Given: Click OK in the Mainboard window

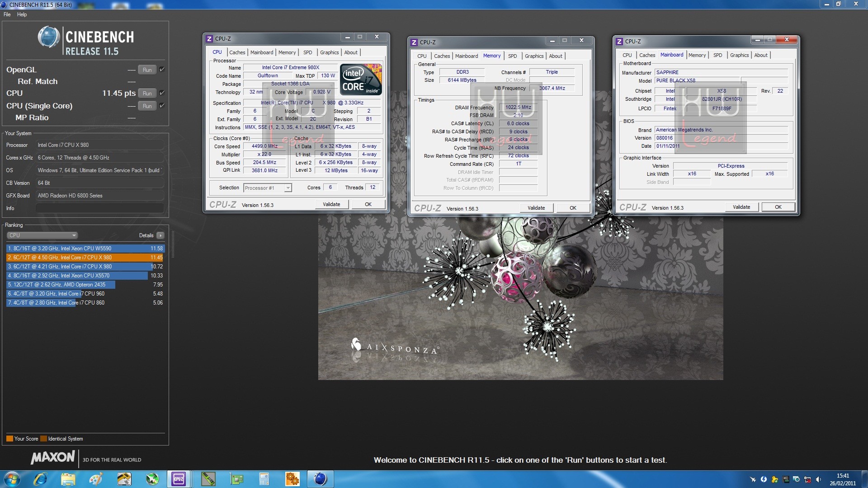Looking at the screenshot, I should 778,207.
